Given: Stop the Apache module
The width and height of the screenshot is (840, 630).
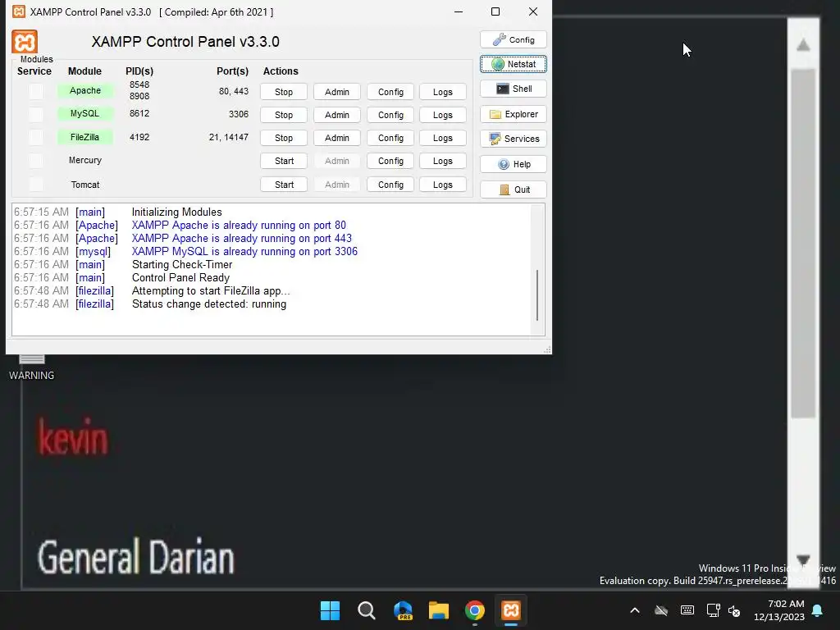Looking at the screenshot, I should click(x=284, y=92).
